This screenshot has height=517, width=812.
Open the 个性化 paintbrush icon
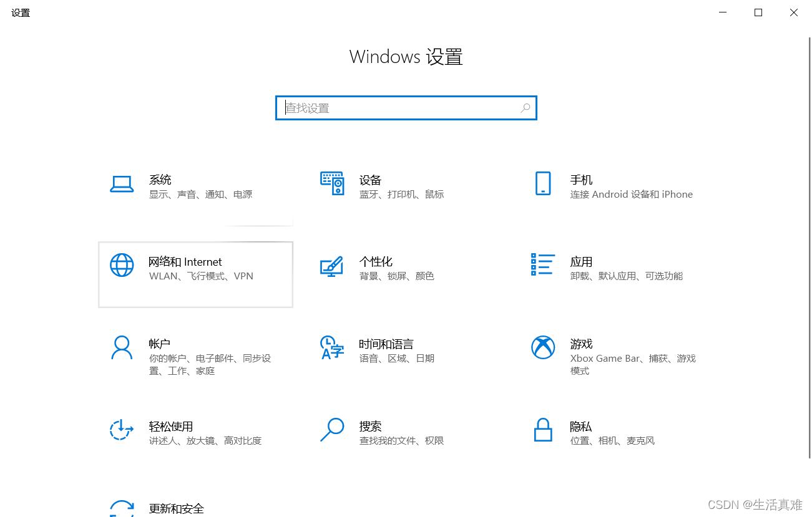click(332, 266)
